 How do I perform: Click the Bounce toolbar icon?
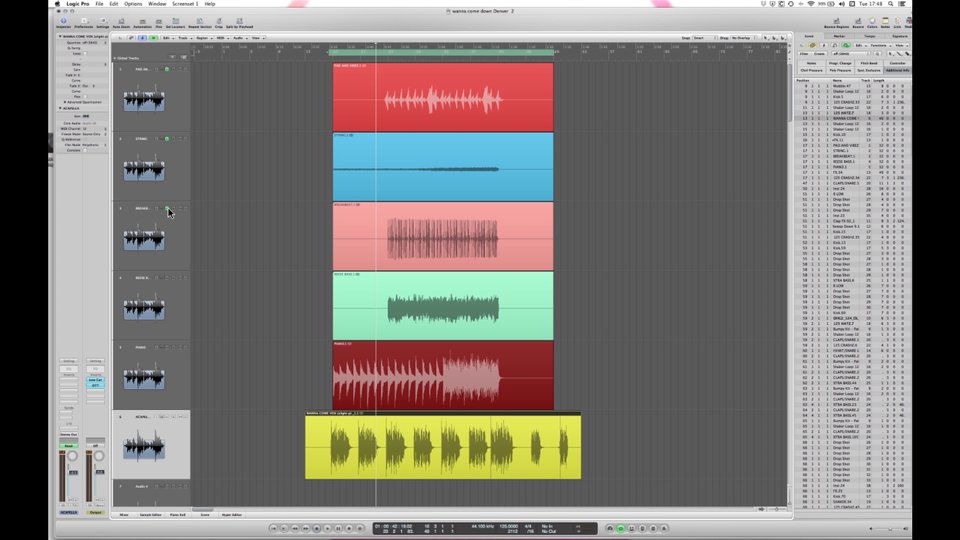pos(858,23)
